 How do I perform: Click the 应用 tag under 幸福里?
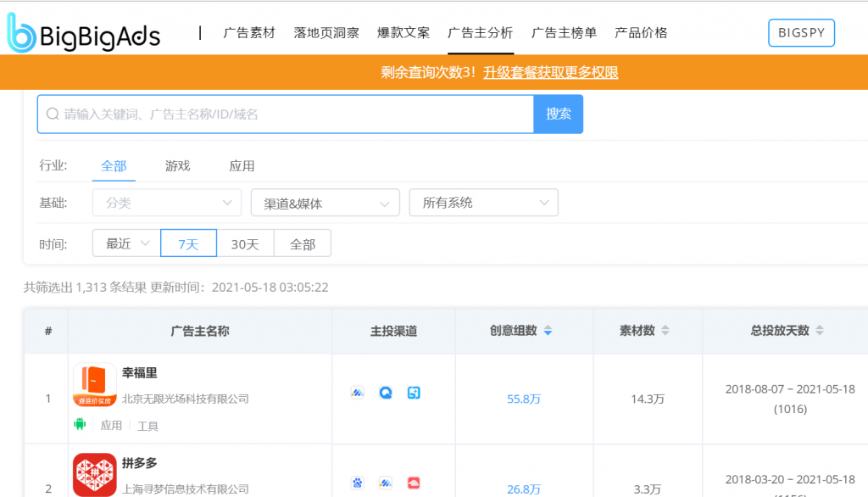coord(111,426)
